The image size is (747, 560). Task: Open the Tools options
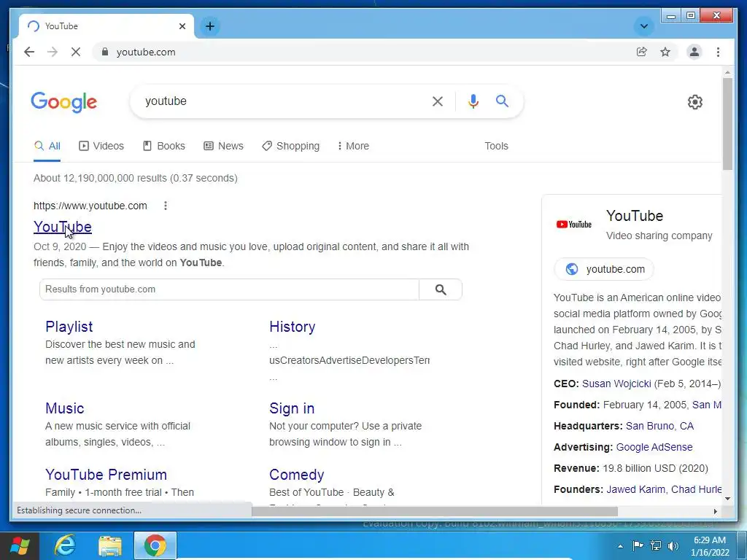[496, 146]
